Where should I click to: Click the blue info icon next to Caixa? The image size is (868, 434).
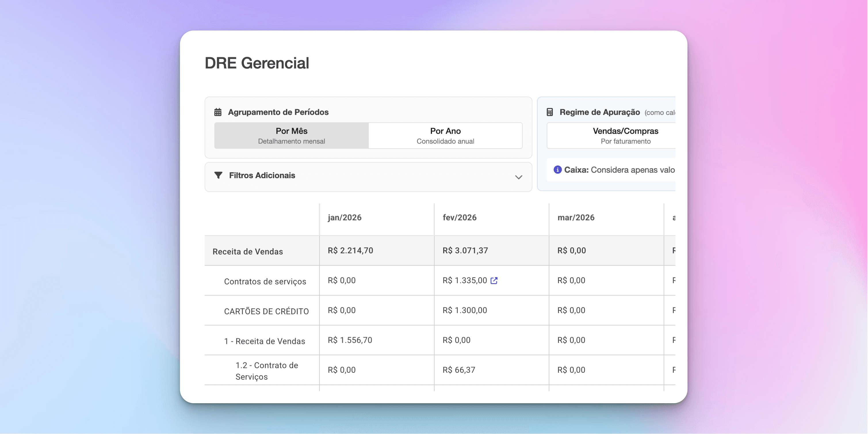tap(557, 170)
